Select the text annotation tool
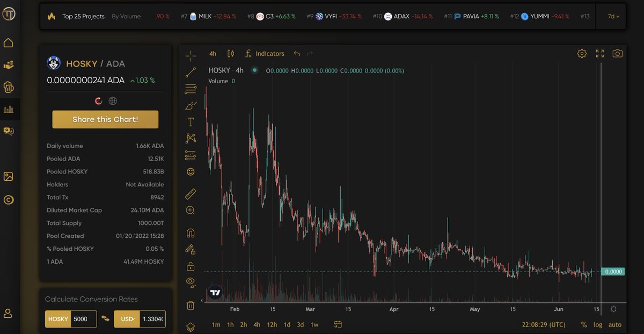Viewport: 644px width, 334px height. click(191, 122)
